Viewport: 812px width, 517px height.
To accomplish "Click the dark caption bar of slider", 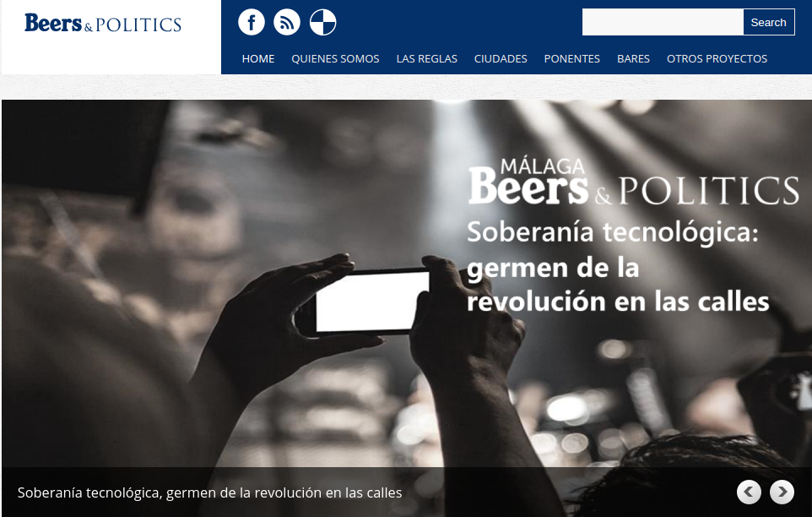I will [407, 493].
